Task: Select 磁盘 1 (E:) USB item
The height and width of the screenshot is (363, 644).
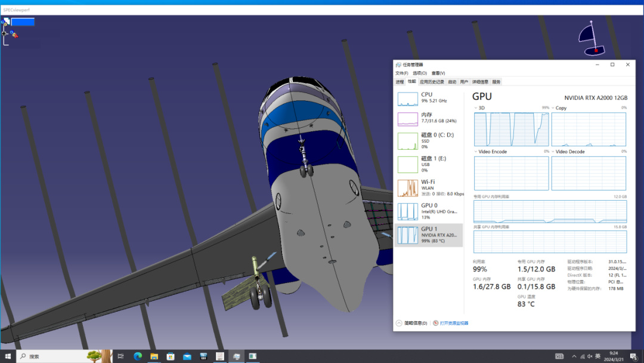Action: click(x=429, y=164)
